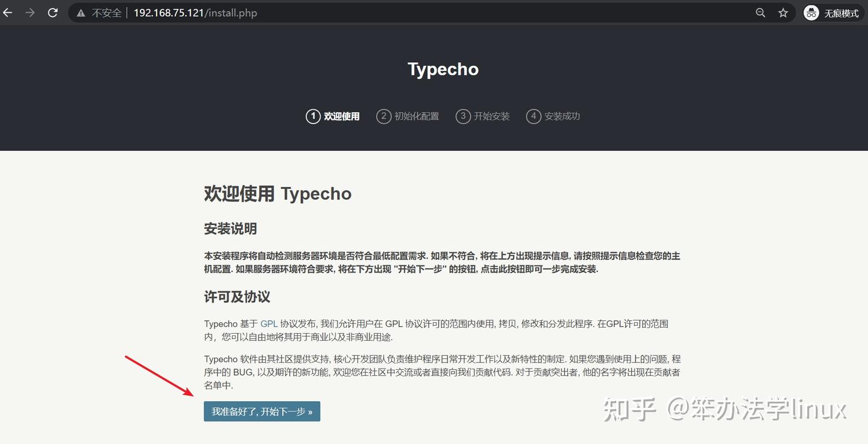This screenshot has width=868, height=444.
Task: Open the GPL license link
Action: pyautogui.click(x=268, y=323)
